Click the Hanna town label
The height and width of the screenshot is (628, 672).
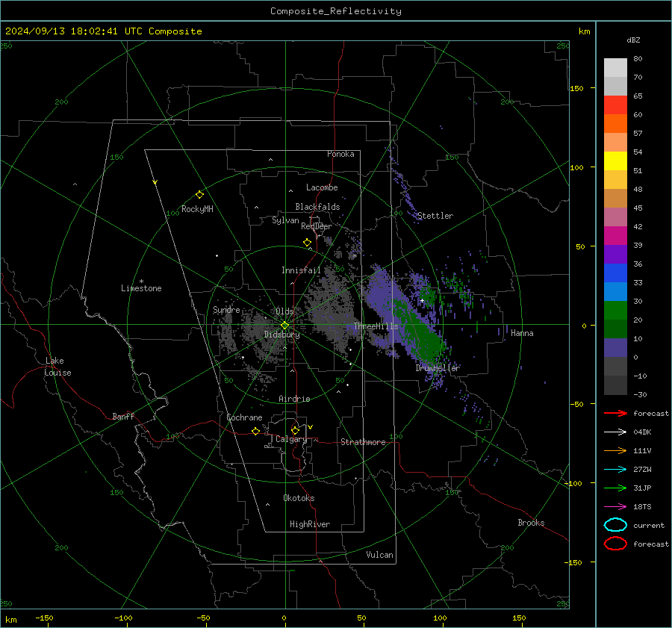tap(522, 333)
